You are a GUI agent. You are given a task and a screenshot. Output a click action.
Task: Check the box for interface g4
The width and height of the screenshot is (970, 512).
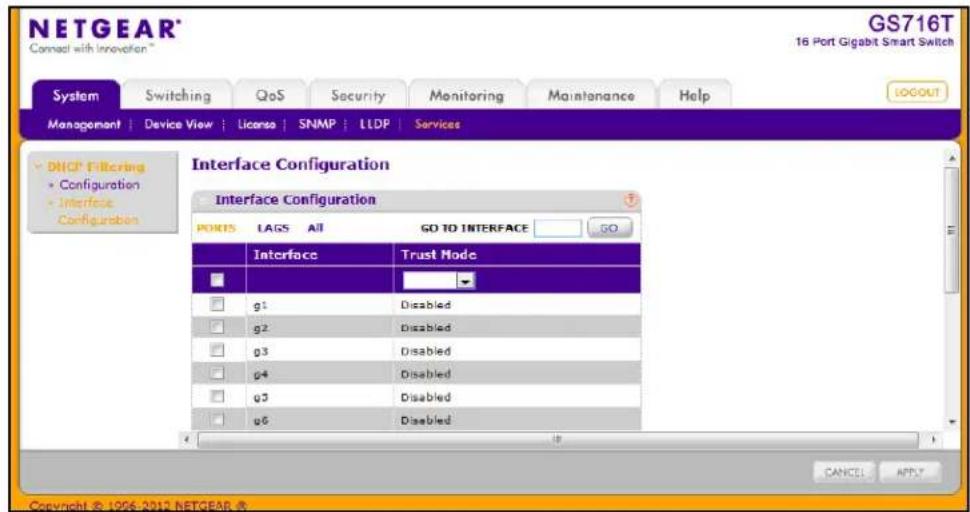217,373
